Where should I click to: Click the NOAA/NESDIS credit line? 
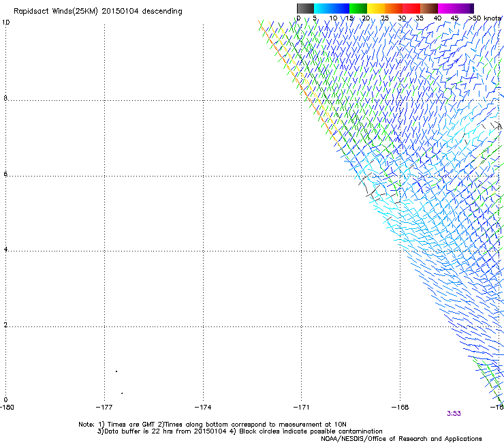tap(401, 439)
